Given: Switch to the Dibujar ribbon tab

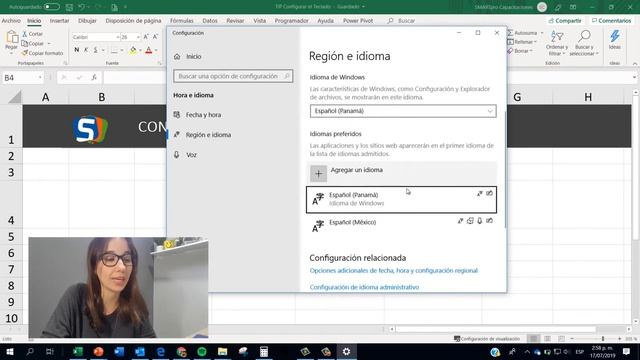Looking at the screenshot, I should 87,20.
